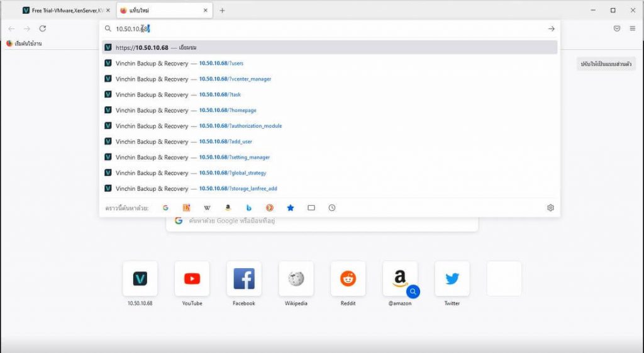Click the Firefox getting started bookmark
This screenshot has width=644, height=353.
(25, 43)
